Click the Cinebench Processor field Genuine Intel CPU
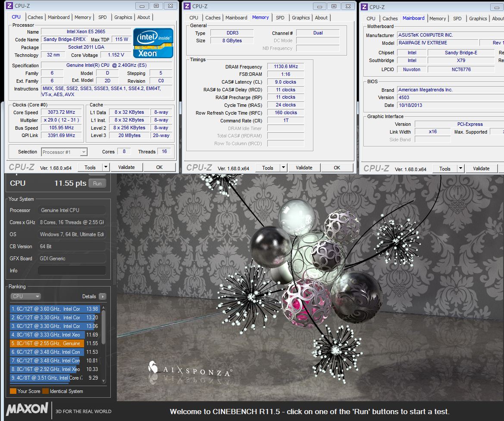Image resolution: width=504 pixels, height=421 pixels. 72,210
